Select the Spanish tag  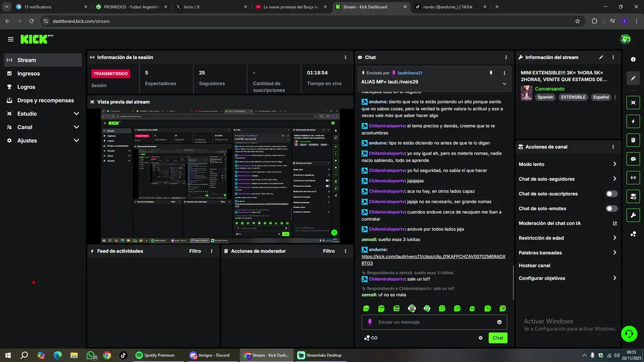545,97
